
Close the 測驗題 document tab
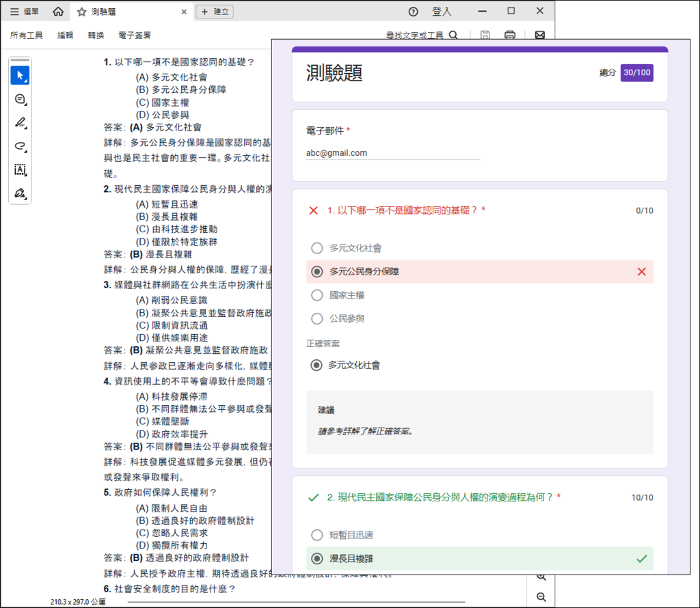pos(184,12)
